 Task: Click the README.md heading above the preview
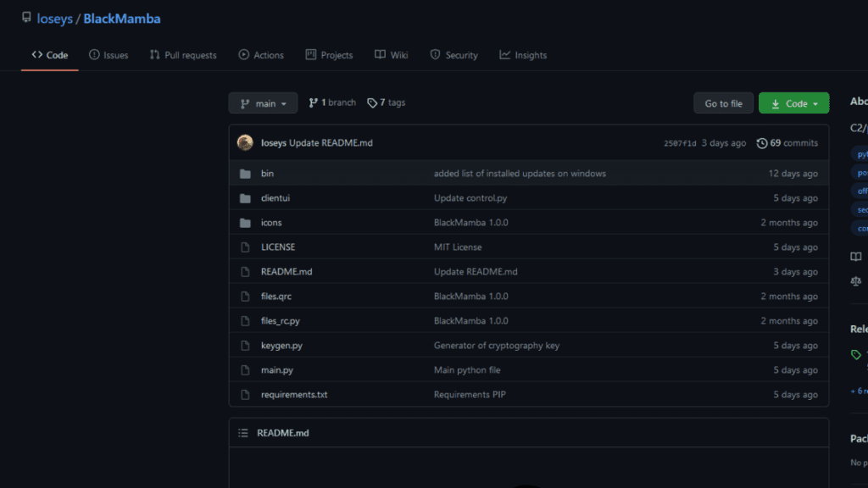pyautogui.click(x=283, y=433)
